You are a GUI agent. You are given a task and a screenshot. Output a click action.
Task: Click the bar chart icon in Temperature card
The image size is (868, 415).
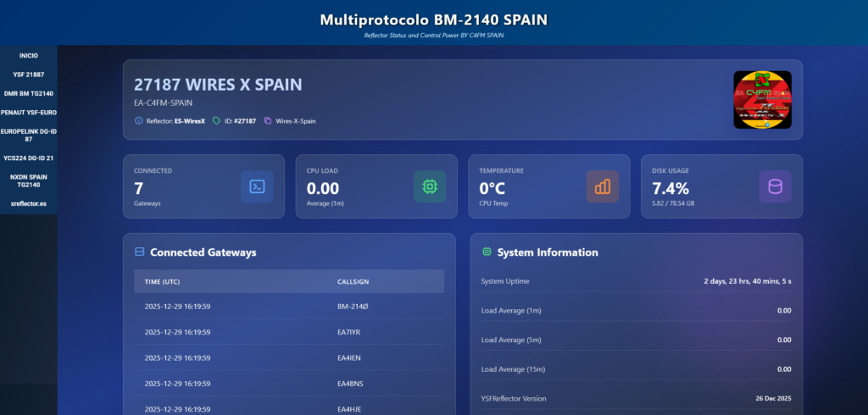coord(603,186)
